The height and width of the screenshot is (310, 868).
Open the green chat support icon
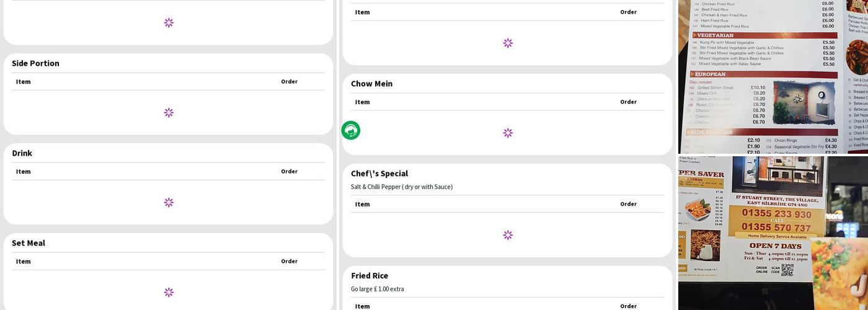click(x=351, y=130)
